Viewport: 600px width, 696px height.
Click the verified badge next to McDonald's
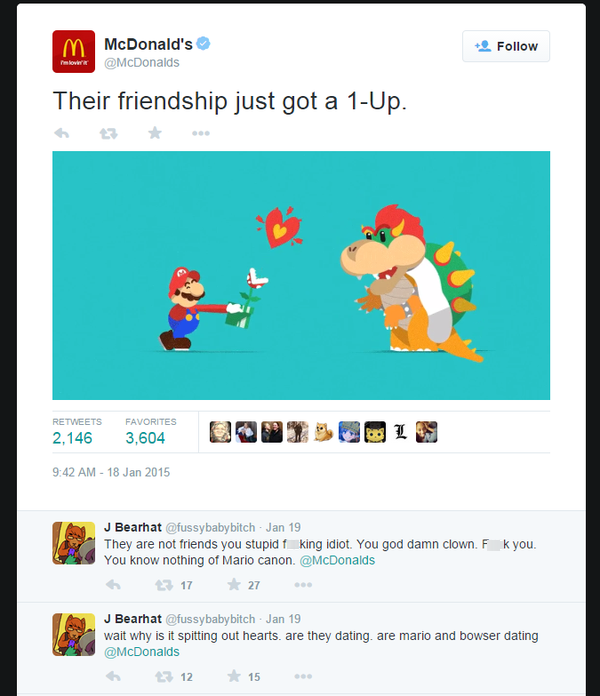(x=203, y=44)
